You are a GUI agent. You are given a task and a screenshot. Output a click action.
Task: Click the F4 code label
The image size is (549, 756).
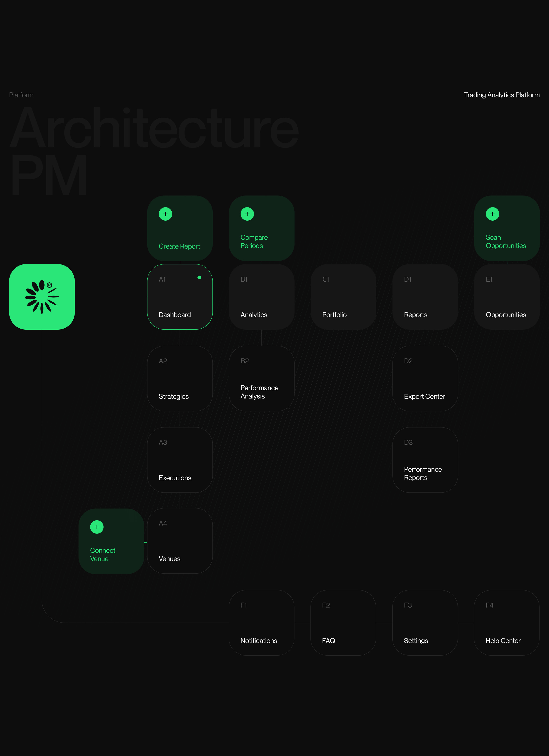coord(489,605)
